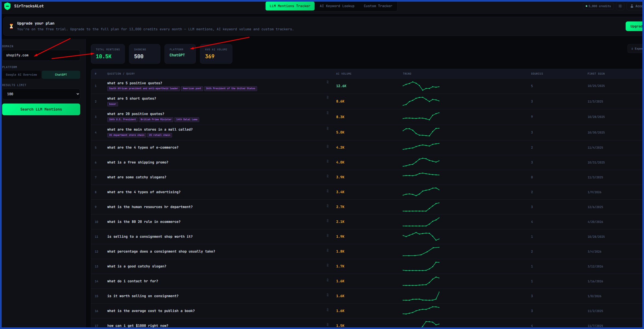Image resolution: width=644 pixels, height=329 pixels.
Task: Open the Results Limit dropdown showing 100
Action: (41, 94)
